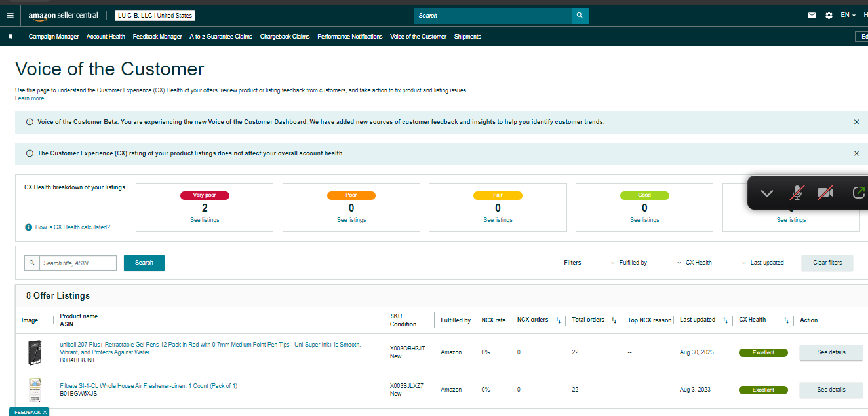Screen dimensions: 868x416
Task: Open the mail messages icon
Action: pyautogui.click(x=812, y=15)
